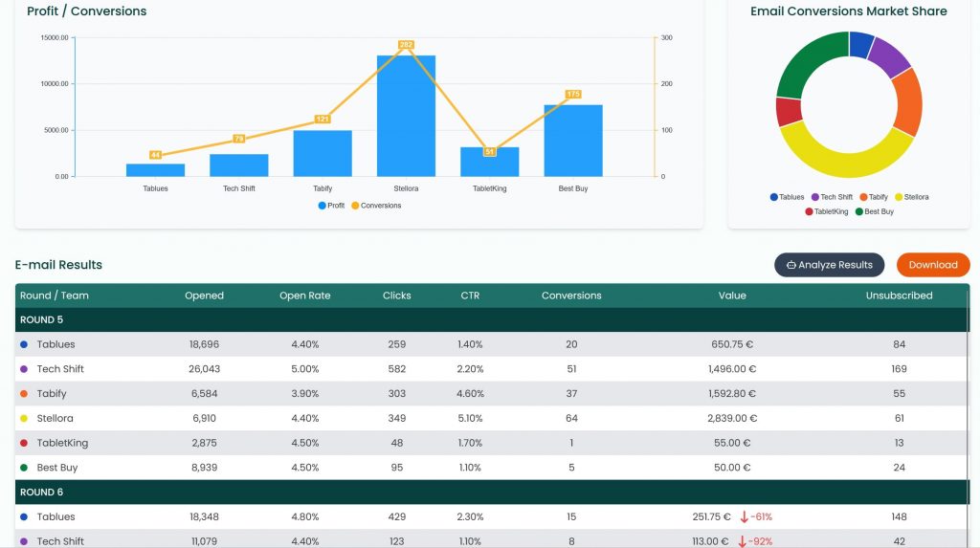Select the Round 5 Stellora row
The image size is (980, 548).
click(492, 418)
